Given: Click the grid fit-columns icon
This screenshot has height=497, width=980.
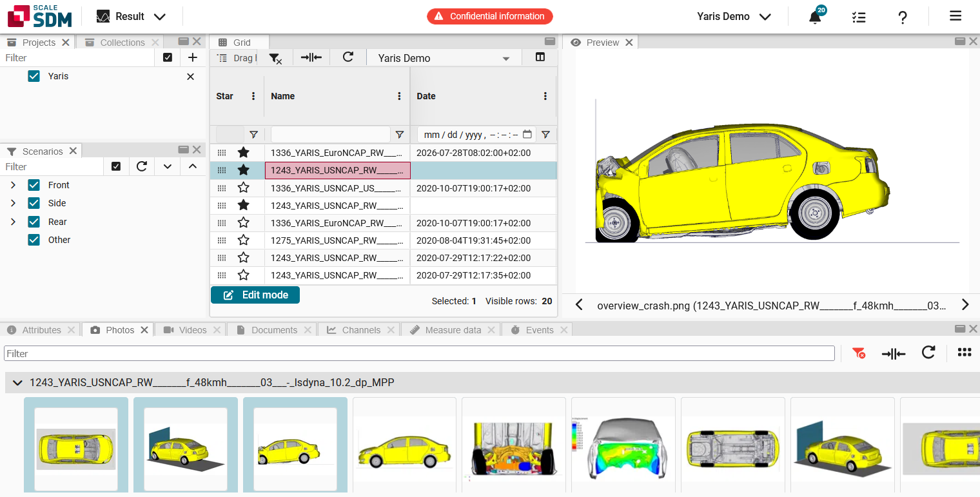Looking at the screenshot, I should tap(311, 57).
